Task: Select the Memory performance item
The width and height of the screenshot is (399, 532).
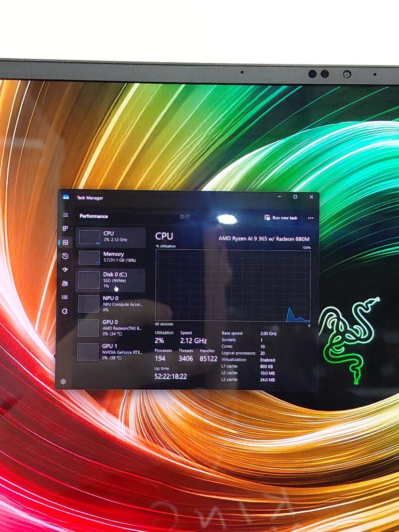Action: coord(111,258)
